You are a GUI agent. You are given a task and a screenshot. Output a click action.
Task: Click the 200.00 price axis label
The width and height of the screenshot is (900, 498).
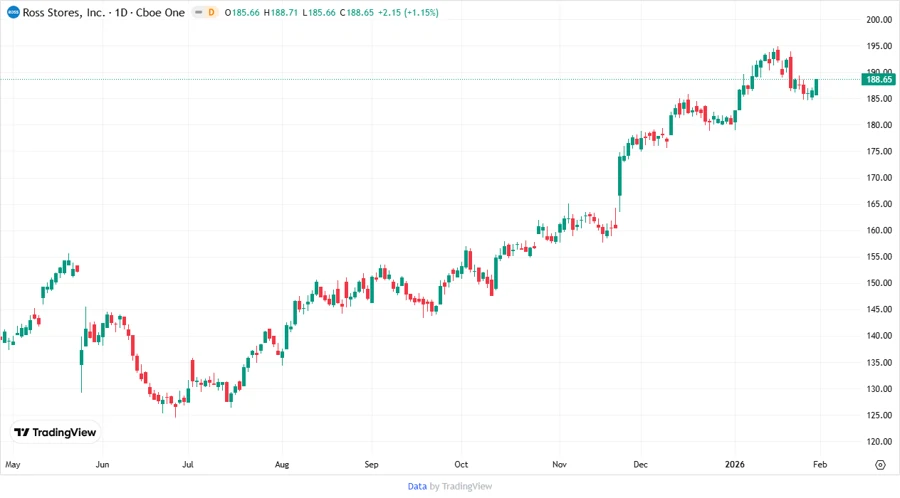point(879,20)
